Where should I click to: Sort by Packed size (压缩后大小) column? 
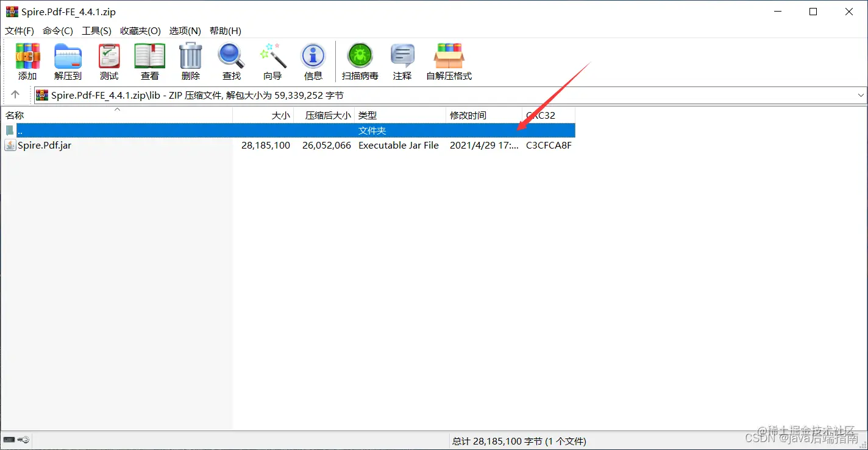tap(324, 115)
